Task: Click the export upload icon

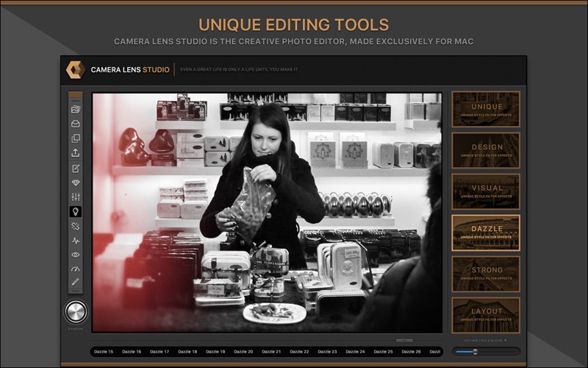Action: [76, 153]
